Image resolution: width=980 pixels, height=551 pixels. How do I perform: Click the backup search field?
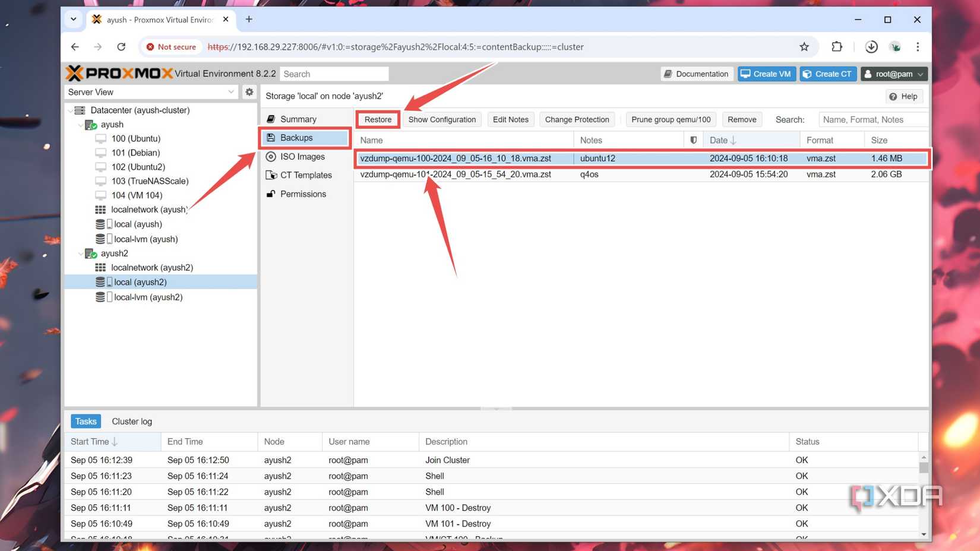(x=873, y=119)
